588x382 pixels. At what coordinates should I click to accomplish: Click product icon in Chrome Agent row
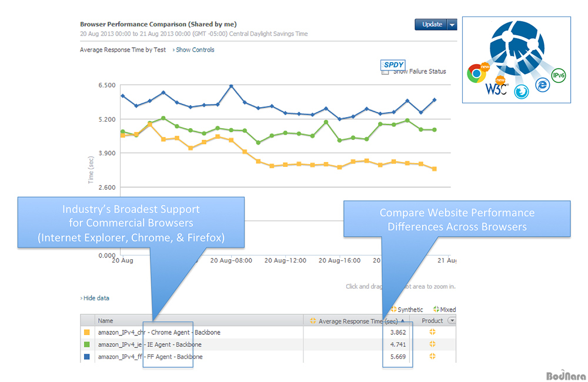tap(432, 332)
